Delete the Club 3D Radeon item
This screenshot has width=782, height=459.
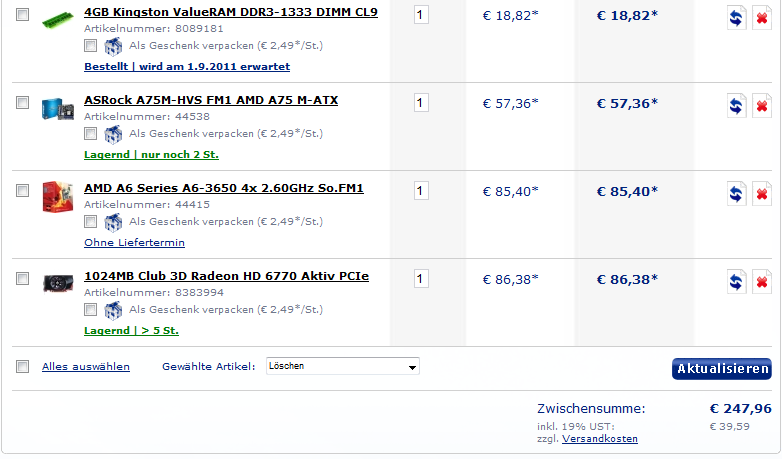point(762,282)
